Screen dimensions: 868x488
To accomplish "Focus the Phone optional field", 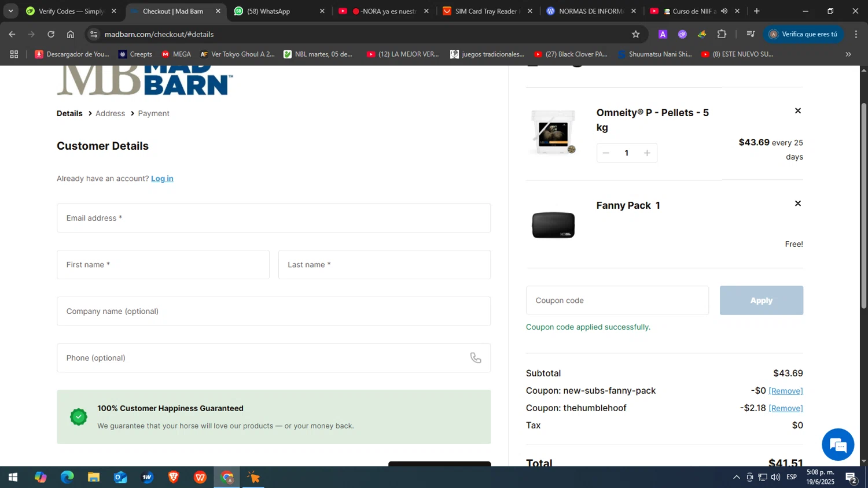I will [x=274, y=358].
